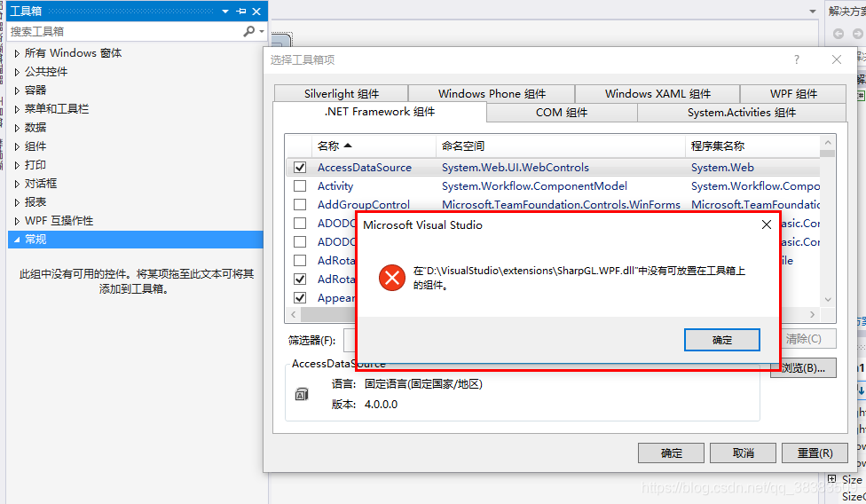The height and width of the screenshot is (504, 866).
Task: Click the 重置(R) button
Action: point(815,453)
